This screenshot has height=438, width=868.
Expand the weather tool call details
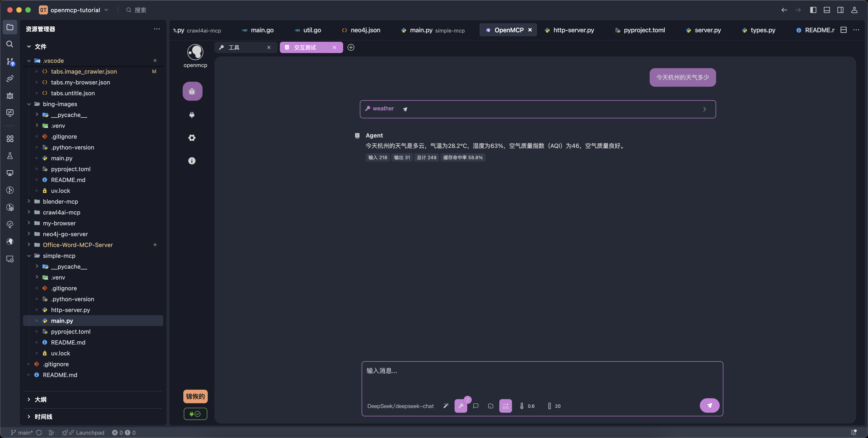click(x=704, y=109)
